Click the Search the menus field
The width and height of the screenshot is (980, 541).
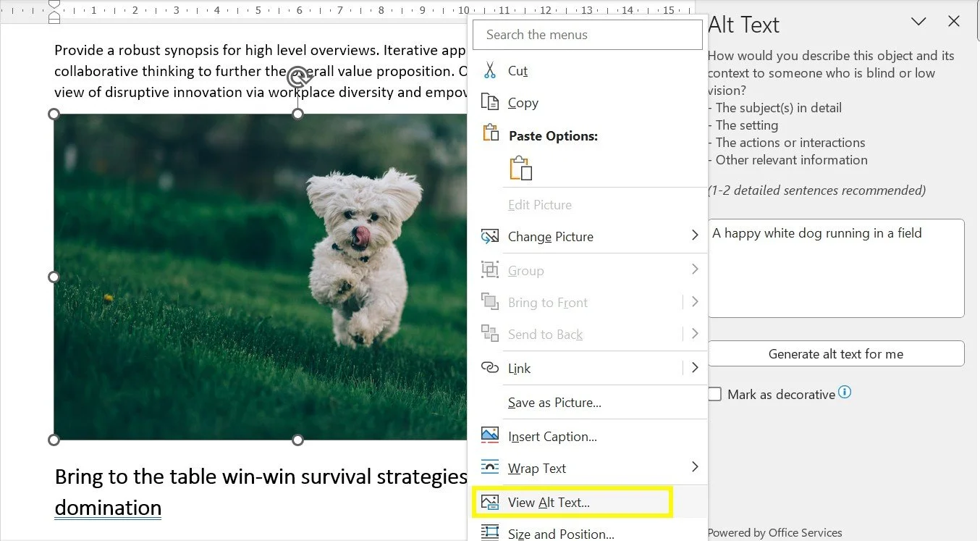click(587, 34)
